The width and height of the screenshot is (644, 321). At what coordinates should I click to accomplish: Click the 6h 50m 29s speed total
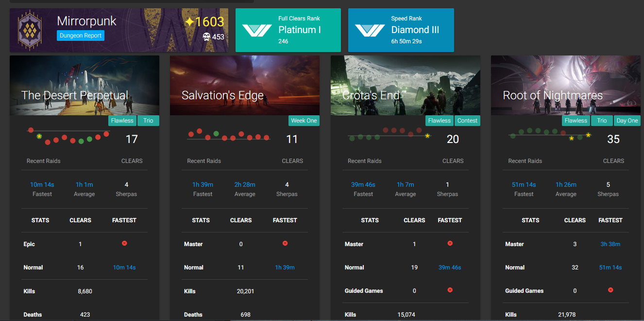[407, 41]
